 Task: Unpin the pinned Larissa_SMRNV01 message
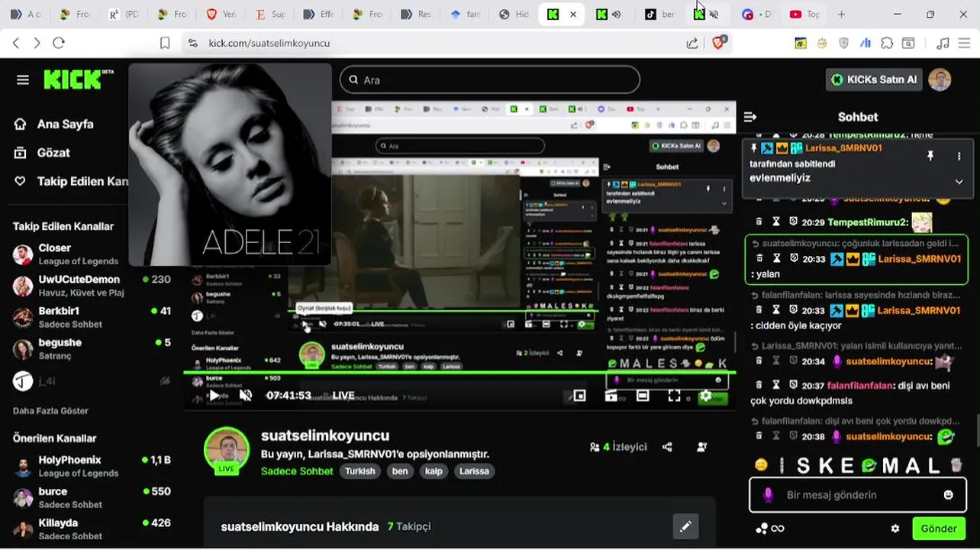coord(930,156)
